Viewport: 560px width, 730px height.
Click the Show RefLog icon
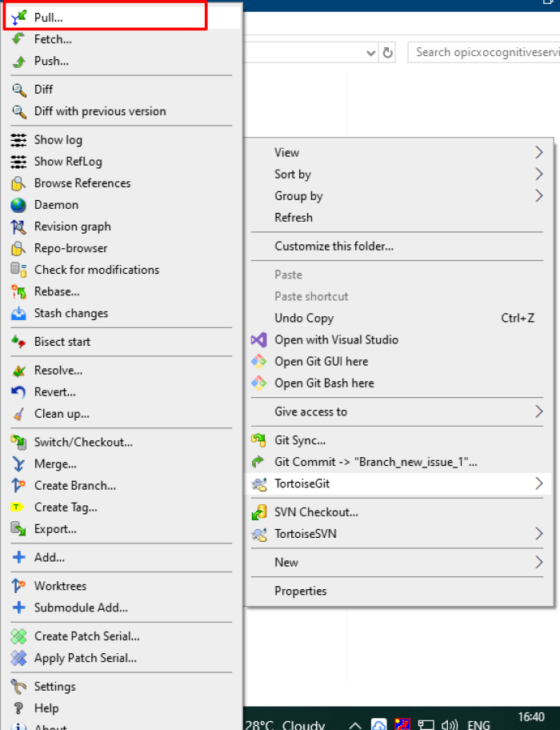click(18, 162)
